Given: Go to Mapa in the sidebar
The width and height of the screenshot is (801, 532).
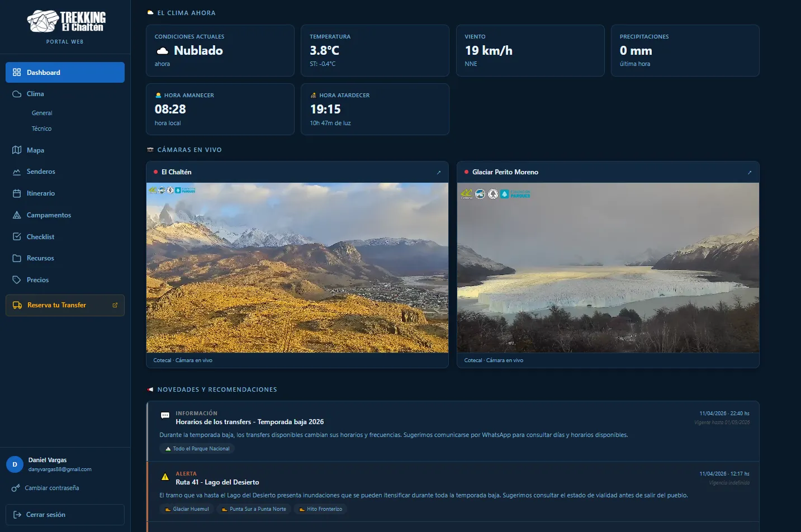Looking at the screenshot, I should (x=35, y=150).
